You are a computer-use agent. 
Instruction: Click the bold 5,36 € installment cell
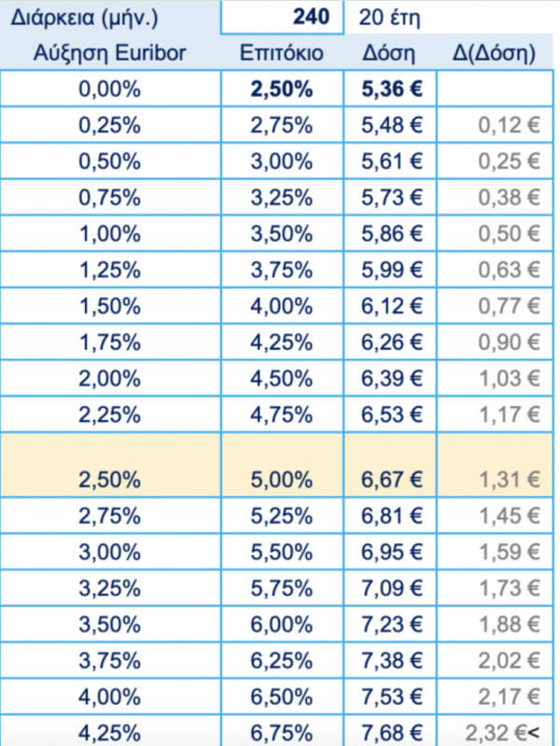point(392,90)
